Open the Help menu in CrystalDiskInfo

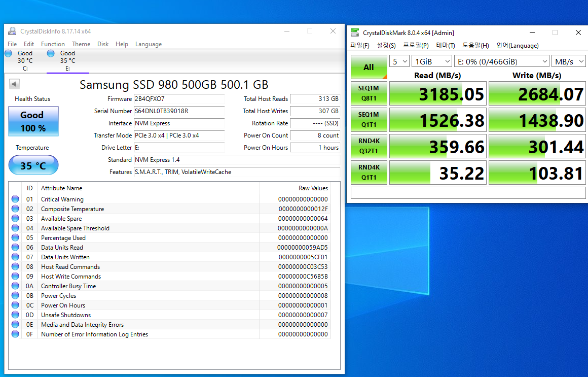[x=122, y=44]
